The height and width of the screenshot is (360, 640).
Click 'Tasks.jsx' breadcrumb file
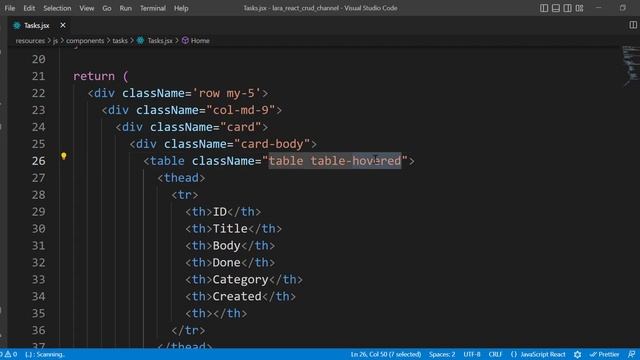click(160, 41)
